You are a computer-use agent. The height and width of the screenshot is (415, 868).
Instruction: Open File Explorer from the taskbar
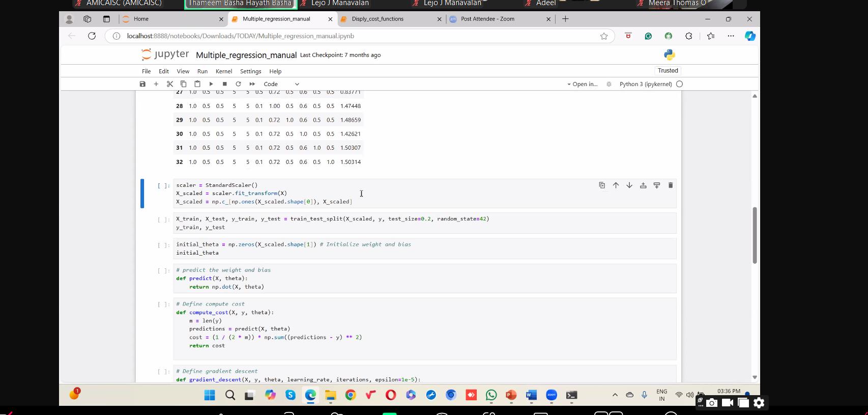(331, 395)
